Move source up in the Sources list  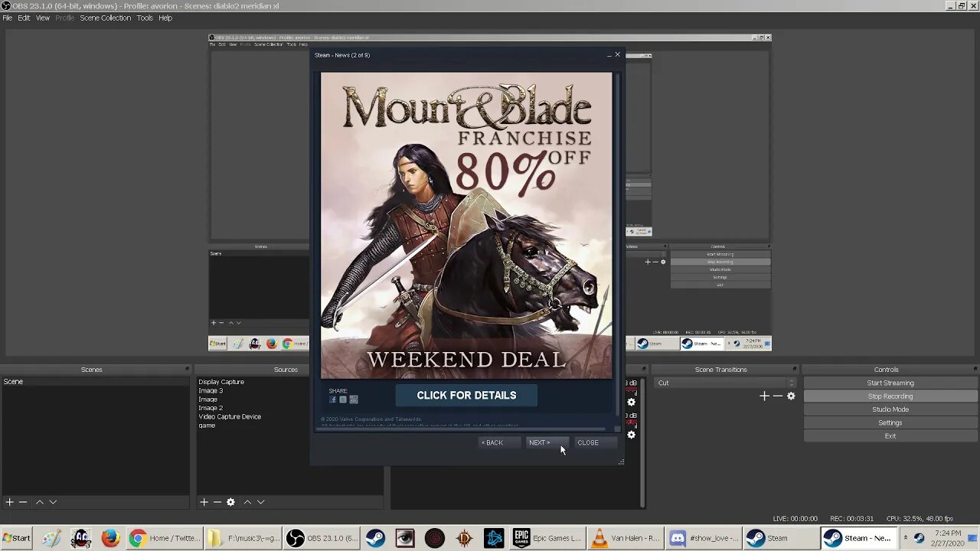pyautogui.click(x=247, y=502)
